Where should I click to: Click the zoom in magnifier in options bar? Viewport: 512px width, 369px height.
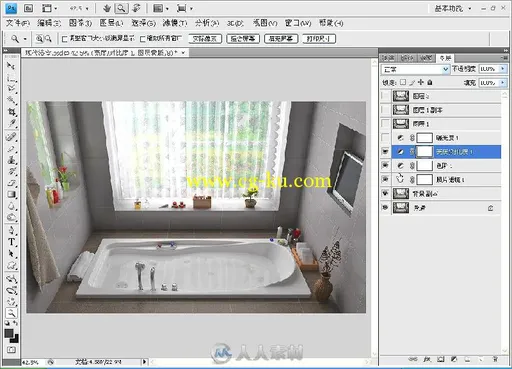click(x=39, y=39)
